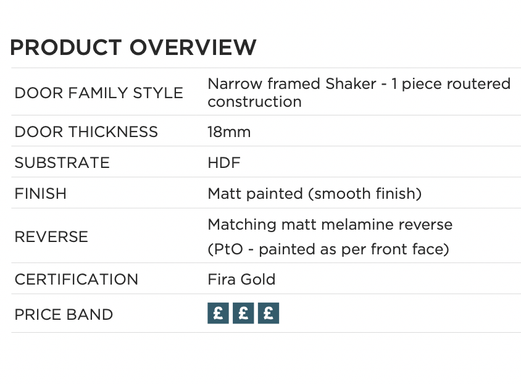Click the DOOR FAMILY STYLE label
The width and height of the screenshot is (521, 384).
(99, 93)
